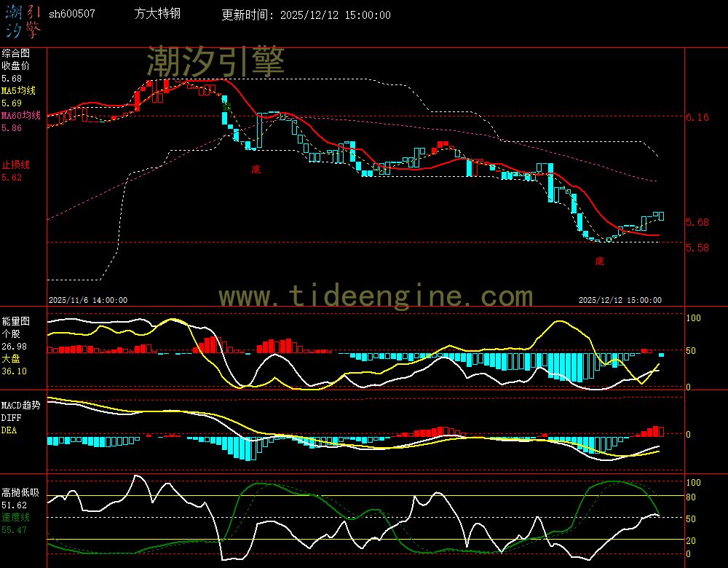Click the DEA indicator label
The height and width of the screenshot is (568, 728).
[x=9, y=430]
